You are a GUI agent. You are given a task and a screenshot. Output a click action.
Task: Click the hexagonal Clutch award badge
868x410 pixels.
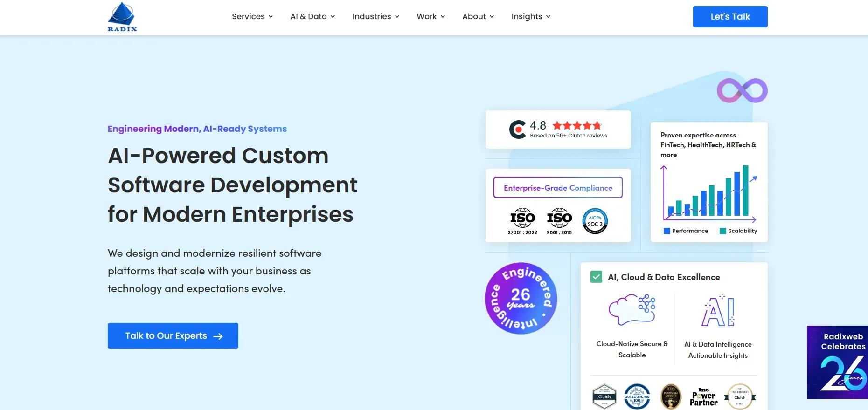click(604, 396)
